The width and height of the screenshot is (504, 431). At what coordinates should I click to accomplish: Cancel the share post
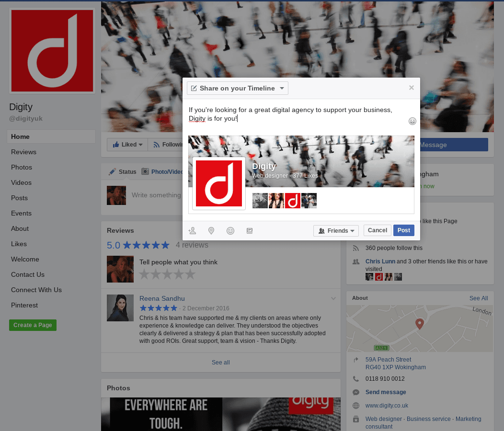(378, 230)
